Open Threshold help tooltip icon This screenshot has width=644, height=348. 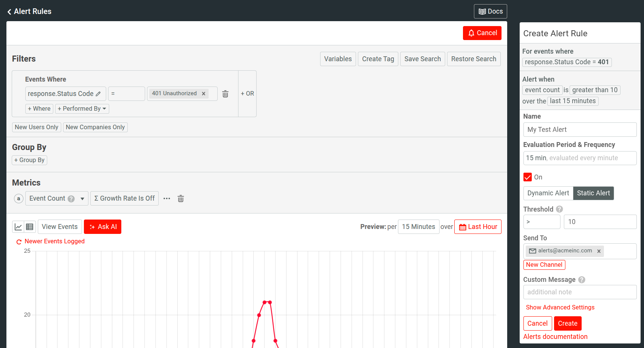tap(559, 209)
